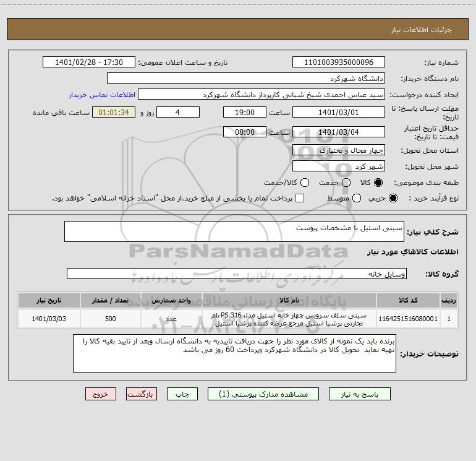Click the announcement date field 1401/02/28 - 17:30
The width and height of the screenshot is (476, 461).
(x=89, y=62)
